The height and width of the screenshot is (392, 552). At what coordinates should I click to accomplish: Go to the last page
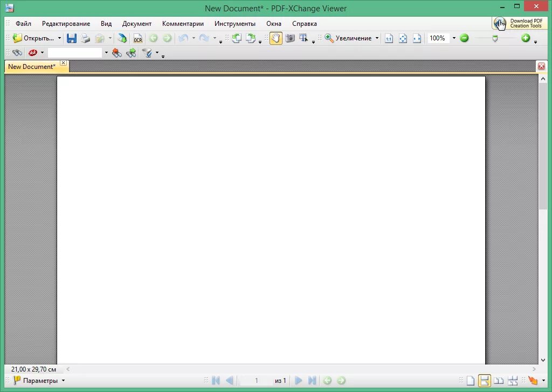[x=312, y=380]
